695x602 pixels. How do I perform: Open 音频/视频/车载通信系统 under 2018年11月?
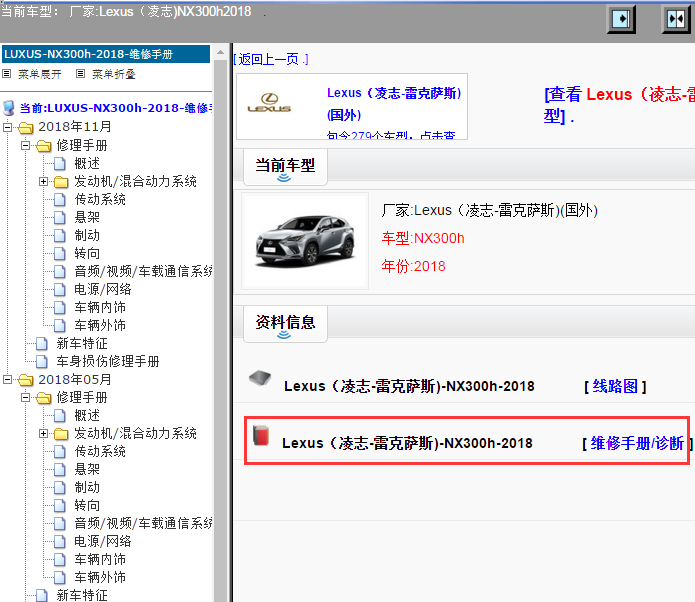pos(143,271)
